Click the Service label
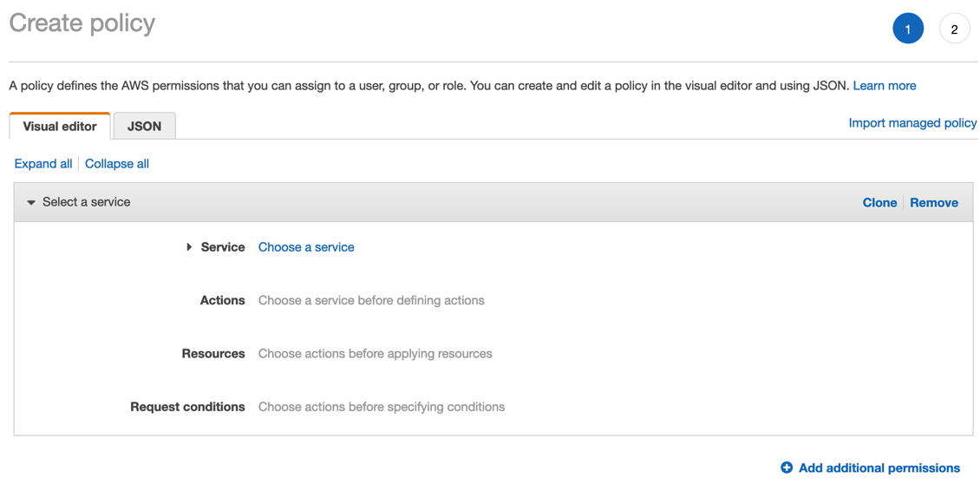The height and width of the screenshot is (484, 980). 223,247
